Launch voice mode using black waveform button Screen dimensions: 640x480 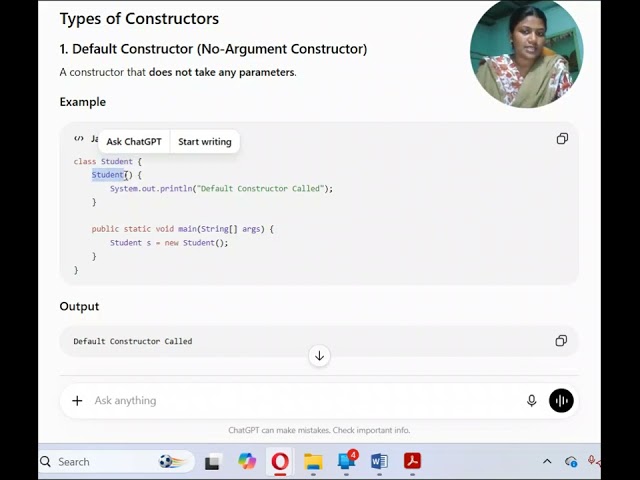pyautogui.click(x=561, y=401)
